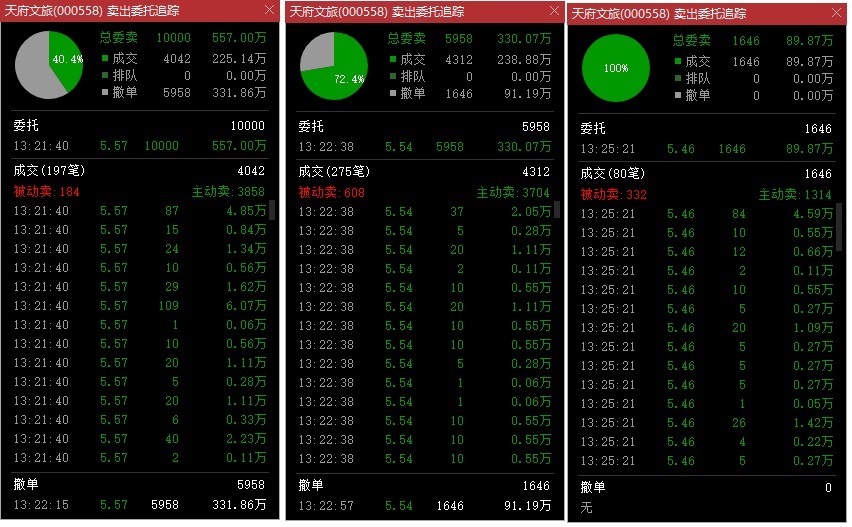Click the 成交(197笔) header

49,171
